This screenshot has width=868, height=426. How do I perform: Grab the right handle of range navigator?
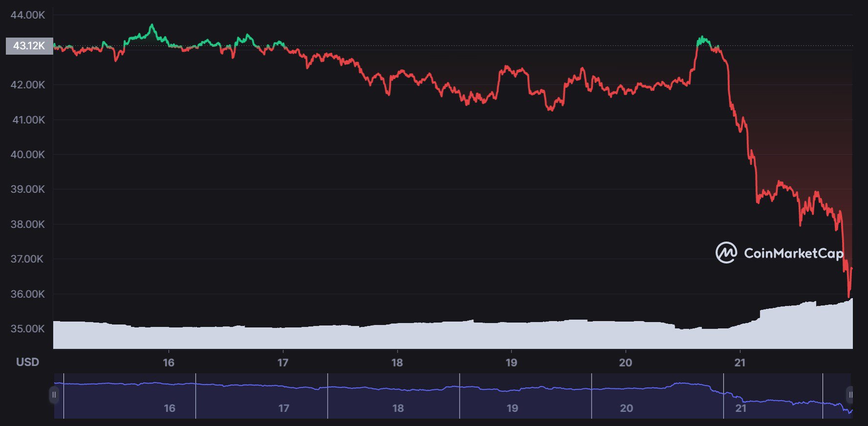[x=850, y=395]
